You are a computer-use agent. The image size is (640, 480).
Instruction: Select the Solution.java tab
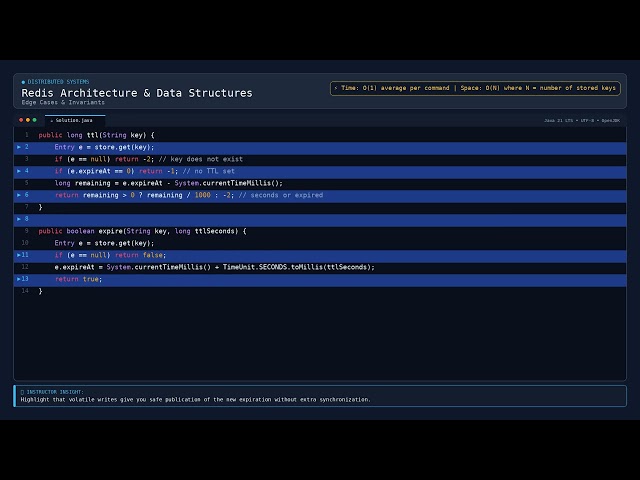(x=75, y=120)
